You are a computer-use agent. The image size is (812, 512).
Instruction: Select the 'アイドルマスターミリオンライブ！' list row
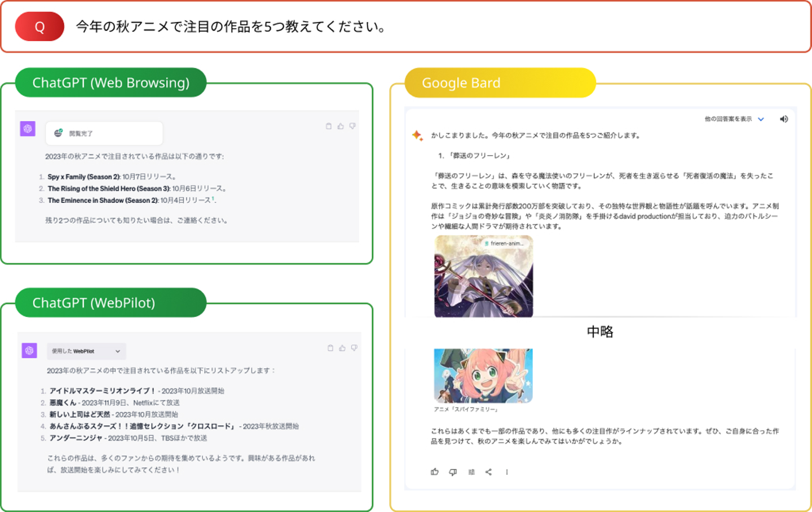pos(133,391)
